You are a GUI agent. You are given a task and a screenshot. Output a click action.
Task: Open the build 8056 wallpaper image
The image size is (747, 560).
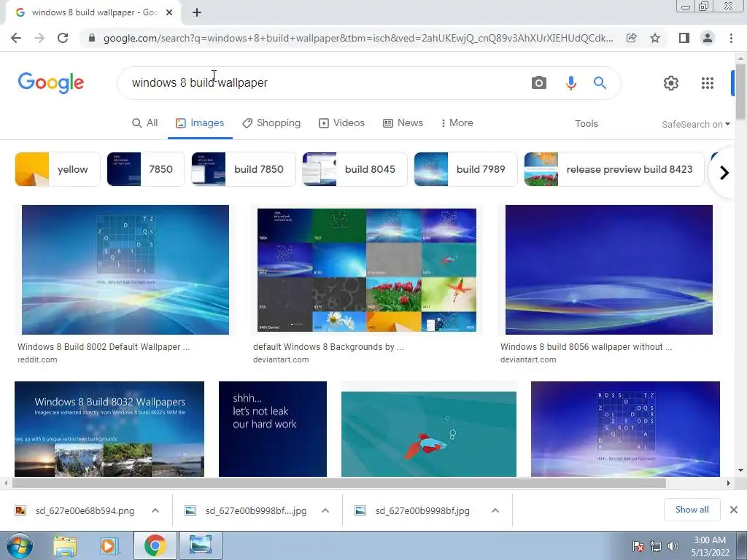609,270
